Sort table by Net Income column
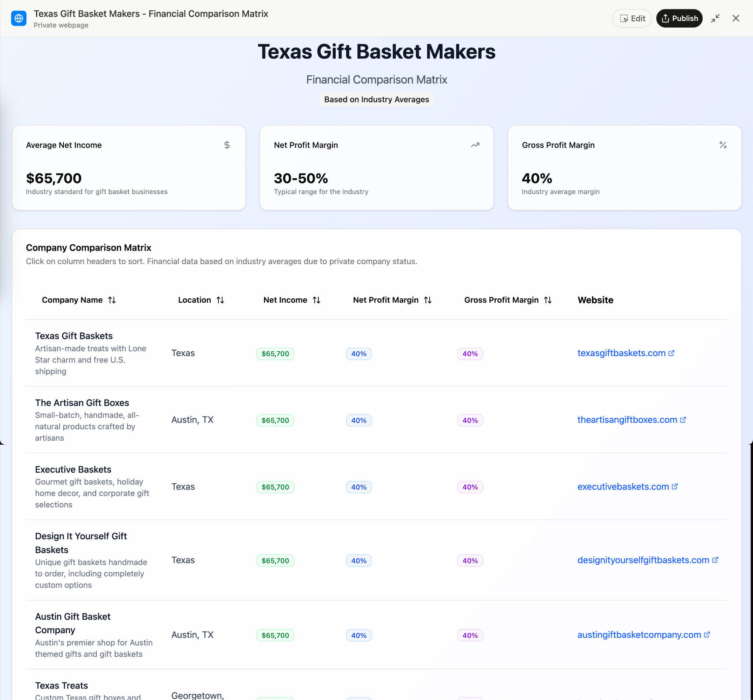Viewport: 753px width, 700px height. [292, 300]
